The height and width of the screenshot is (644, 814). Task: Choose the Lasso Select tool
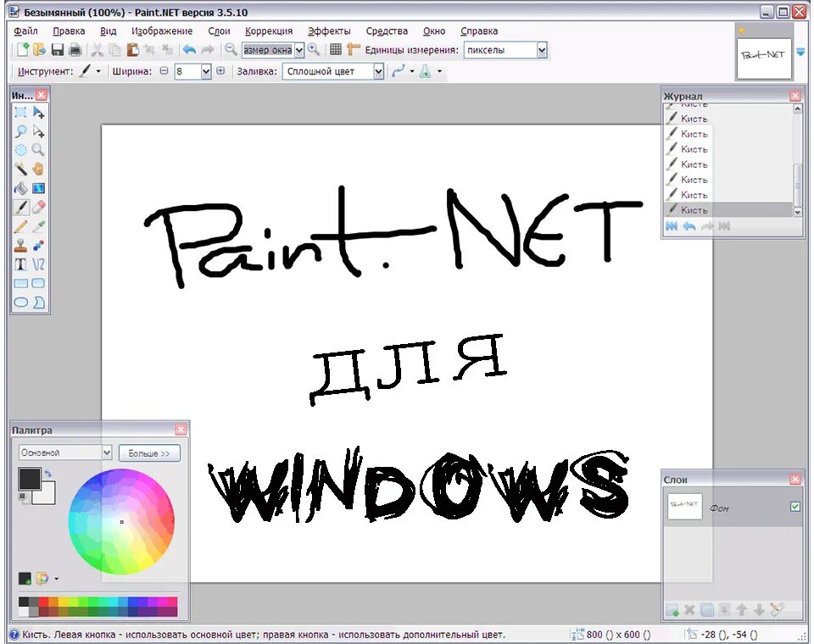point(20,131)
